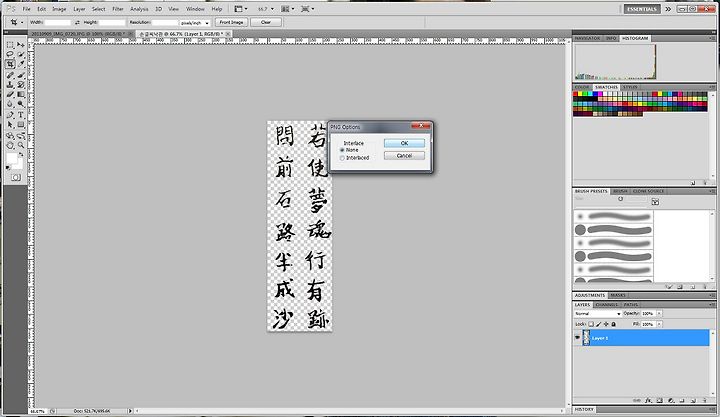Toggle lock all
The height and width of the screenshot is (417, 720).
(x=613, y=324)
